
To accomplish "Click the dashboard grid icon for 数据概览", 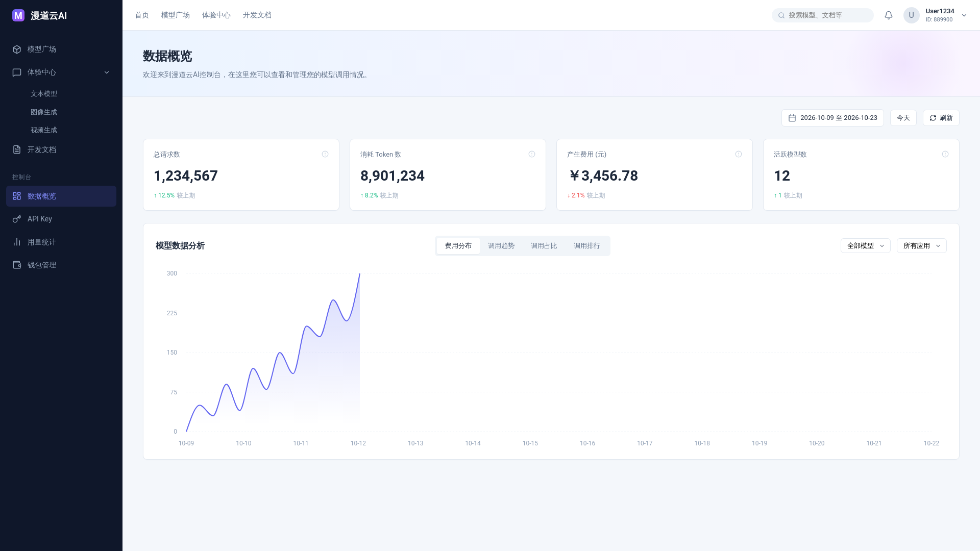I will click(x=17, y=196).
